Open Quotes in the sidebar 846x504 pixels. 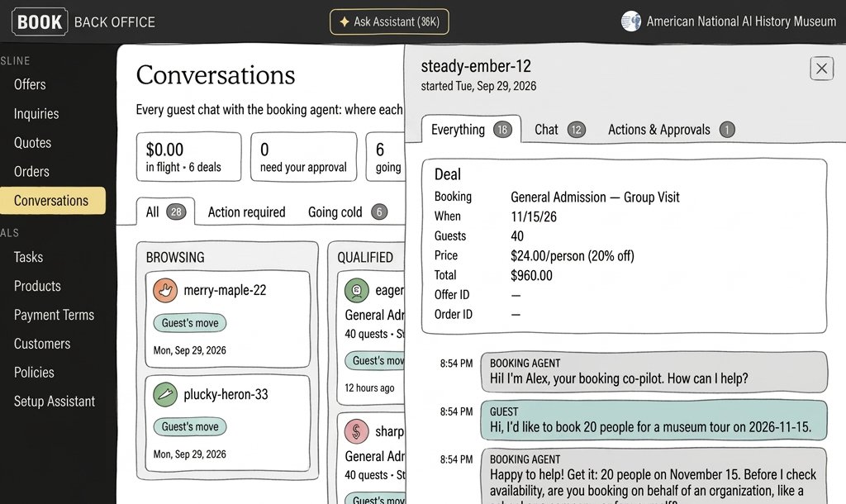coord(32,142)
